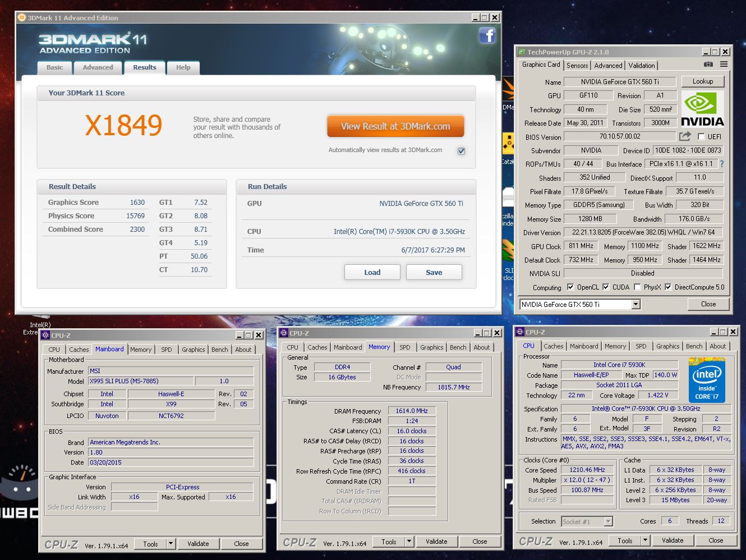This screenshot has height=560, width=746.
Task: Toggle automatically view results at 3DMark.com
Action: [x=461, y=151]
